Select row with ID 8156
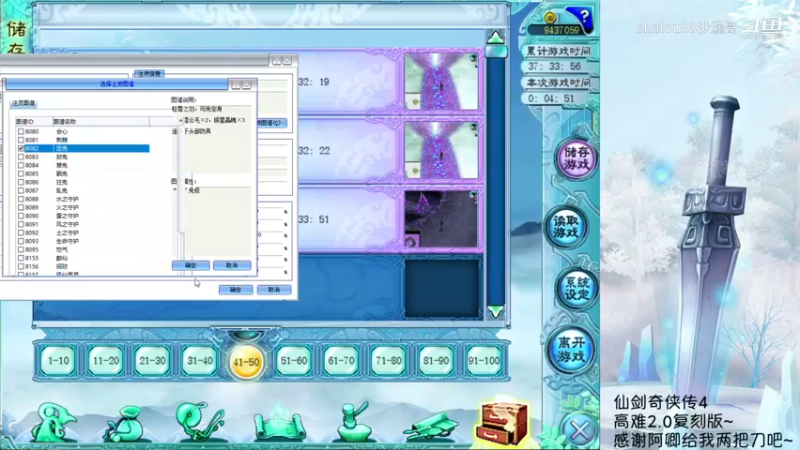The height and width of the screenshot is (450, 800). tap(83, 266)
